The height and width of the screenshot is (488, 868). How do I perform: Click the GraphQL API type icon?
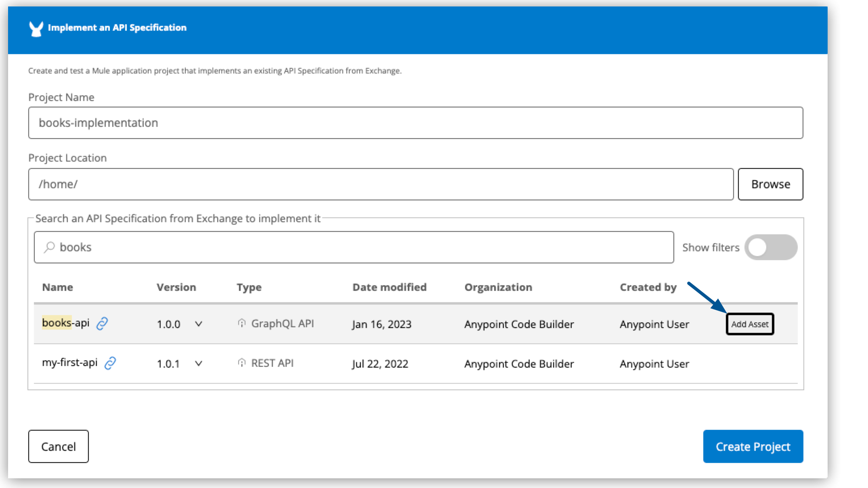coord(243,323)
